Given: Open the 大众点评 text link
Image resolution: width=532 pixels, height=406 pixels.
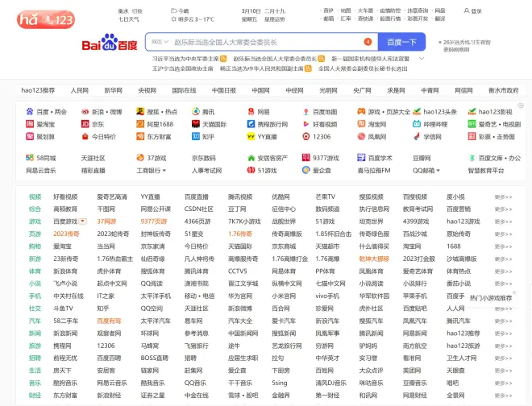Looking at the screenshot, I should click(371, 371).
